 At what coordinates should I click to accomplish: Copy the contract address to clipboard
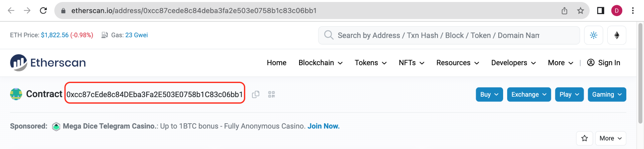pos(256,94)
